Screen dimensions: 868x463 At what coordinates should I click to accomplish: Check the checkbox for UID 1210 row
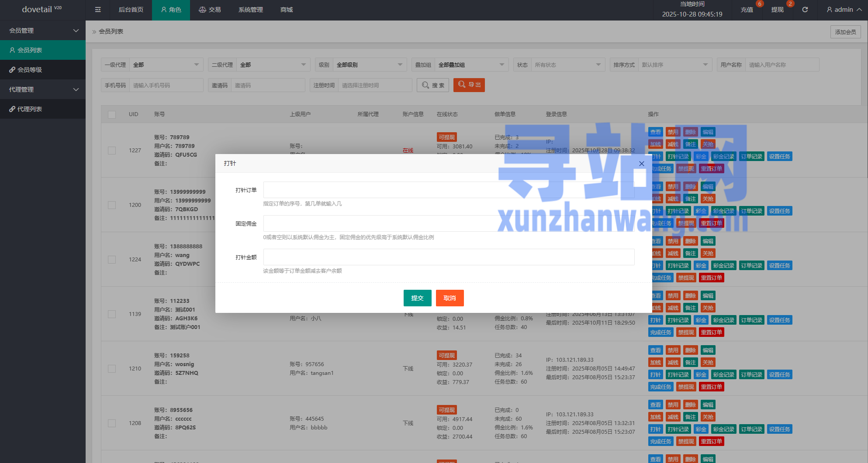point(112,369)
